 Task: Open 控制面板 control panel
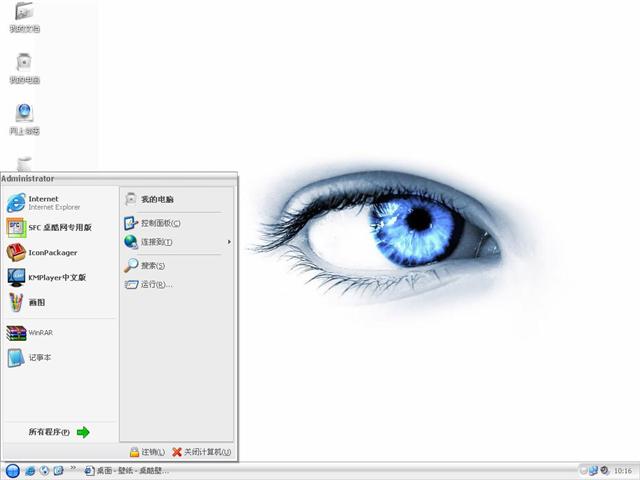177,223
